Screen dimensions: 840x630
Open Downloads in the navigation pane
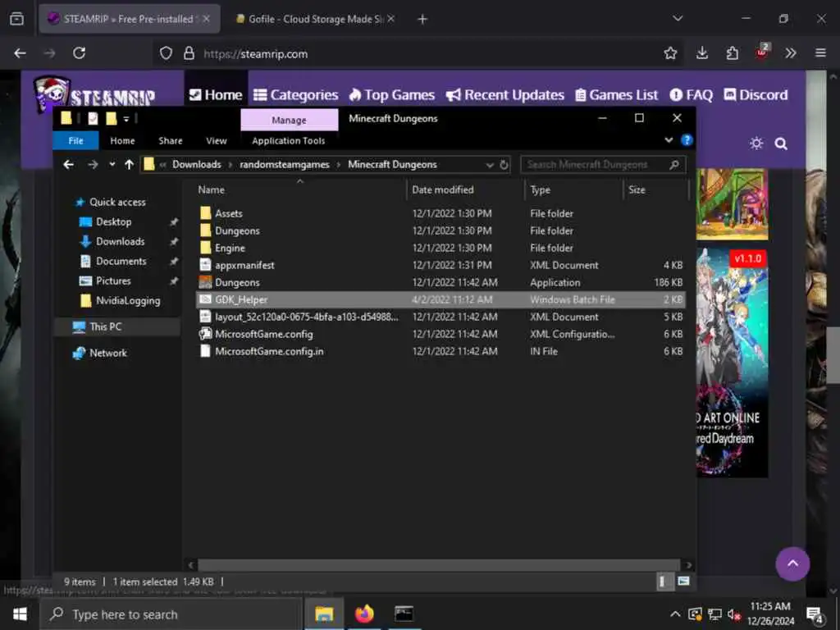click(x=120, y=242)
